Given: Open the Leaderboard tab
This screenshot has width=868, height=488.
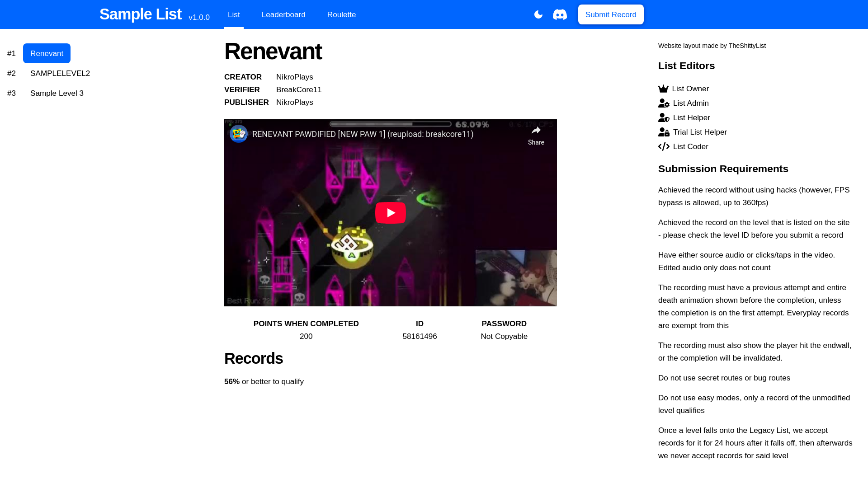Looking at the screenshot, I should click(x=283, y=14).
